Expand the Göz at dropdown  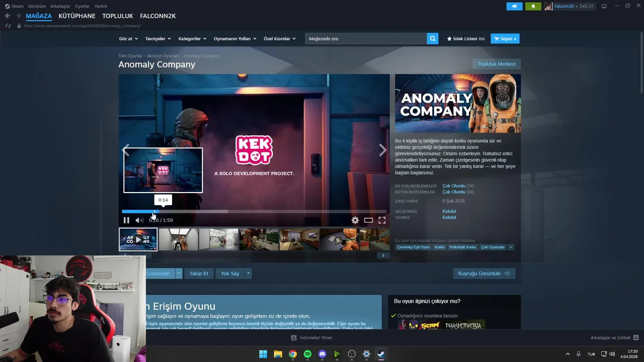tap(128, 39)
